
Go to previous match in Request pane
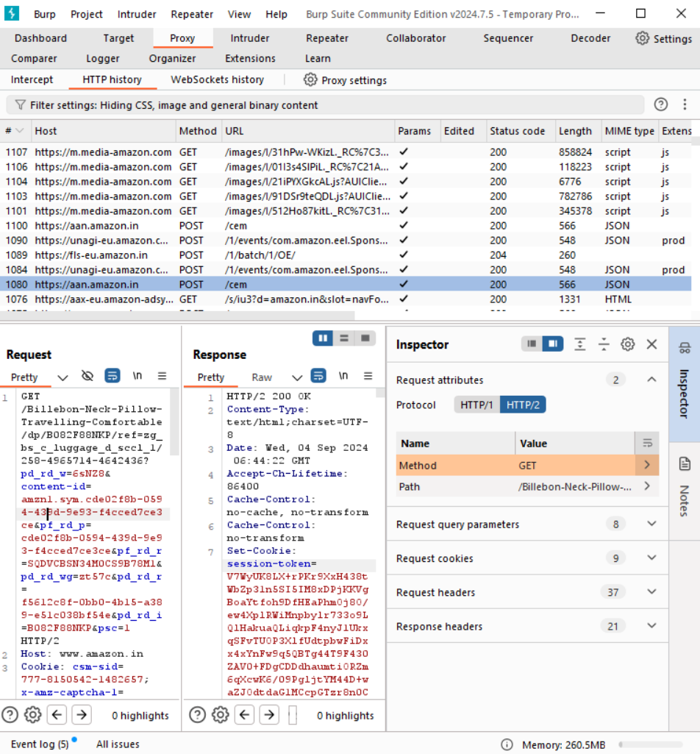[x=57, y=714]
